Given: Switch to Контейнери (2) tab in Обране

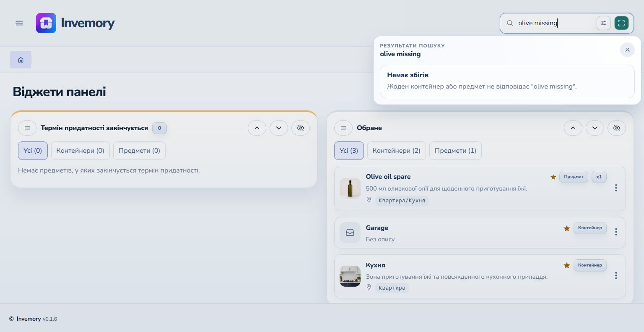Looking at the screenshot, I should coord(396,151).
